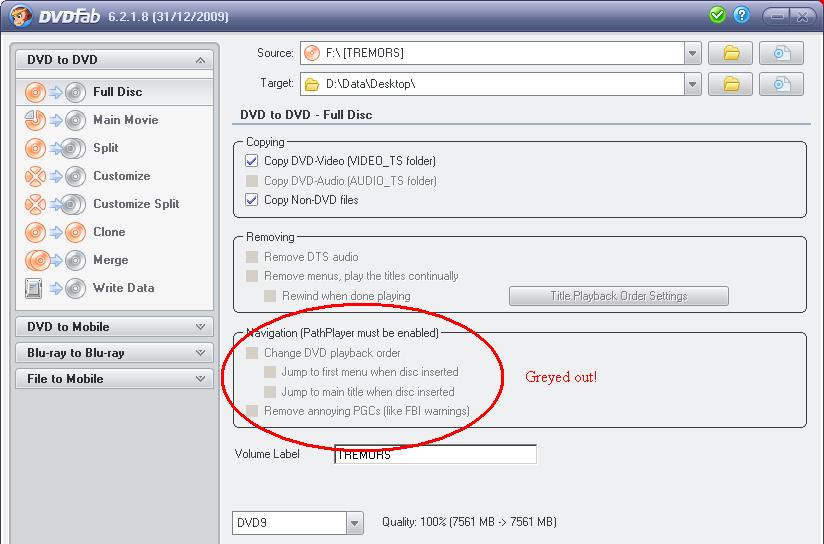This screenshot has width=824, height=544.
Task: Click the Target path text field
Action: [492, 84]
